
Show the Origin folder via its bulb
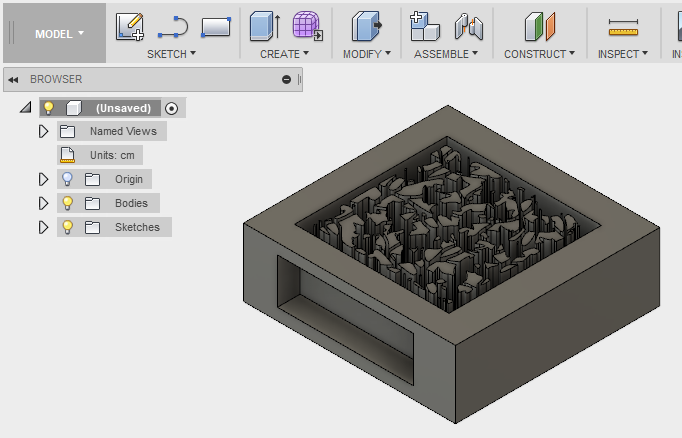67,179
